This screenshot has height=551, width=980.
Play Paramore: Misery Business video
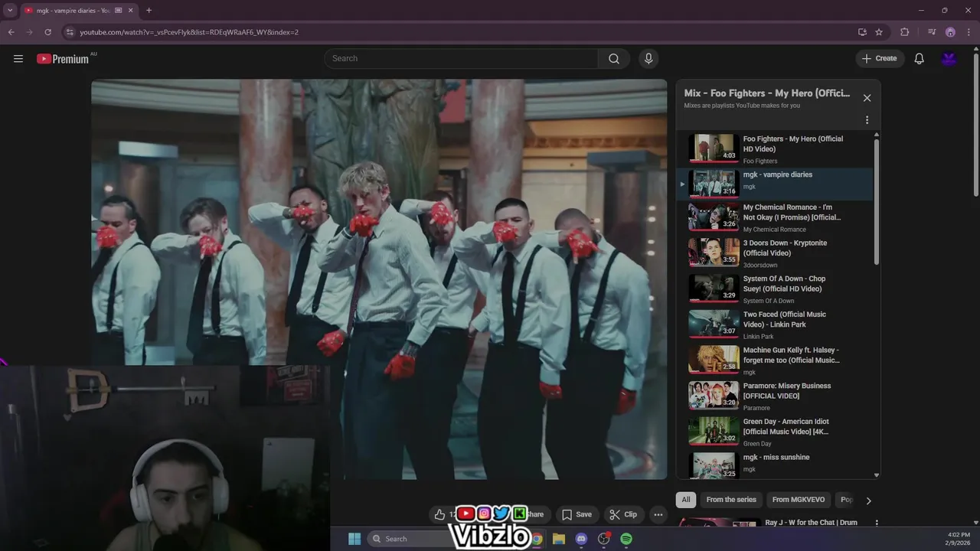[775, 396]
